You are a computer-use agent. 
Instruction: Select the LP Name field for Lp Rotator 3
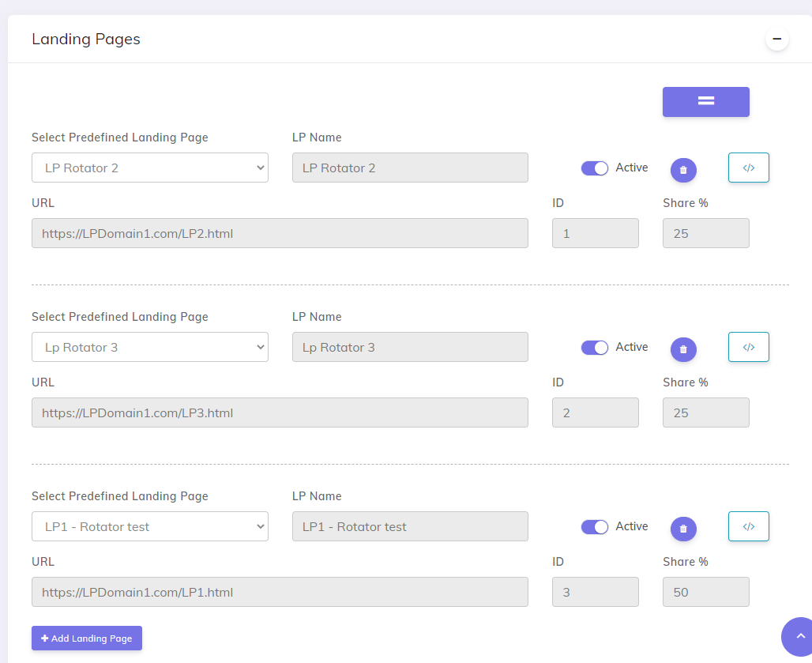click(409, 347)
